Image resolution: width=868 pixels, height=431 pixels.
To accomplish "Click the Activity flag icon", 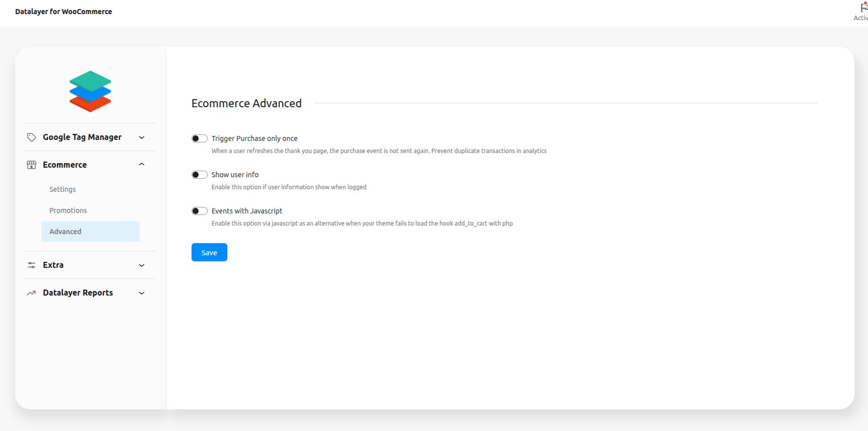I will pyautogui.click(x=863, y=8).
